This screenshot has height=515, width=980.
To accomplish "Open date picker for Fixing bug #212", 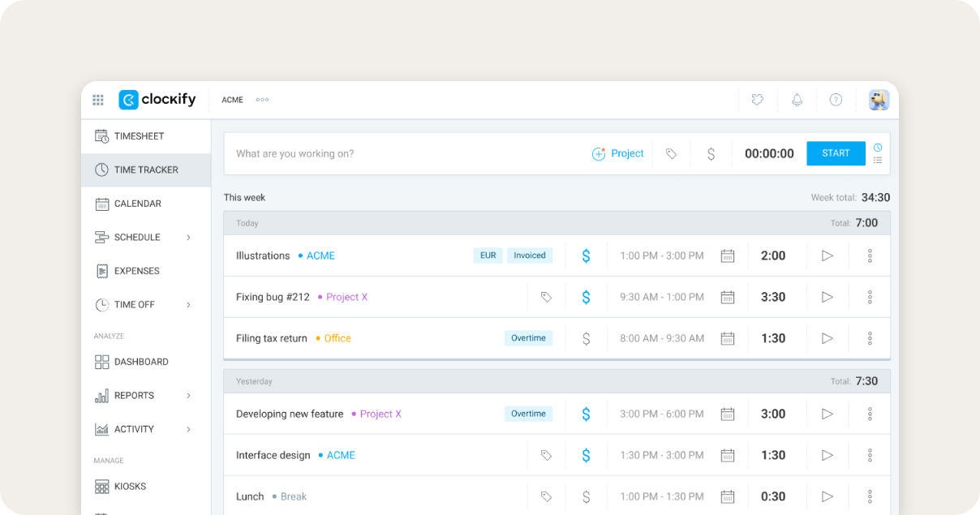I will (728, 297).
